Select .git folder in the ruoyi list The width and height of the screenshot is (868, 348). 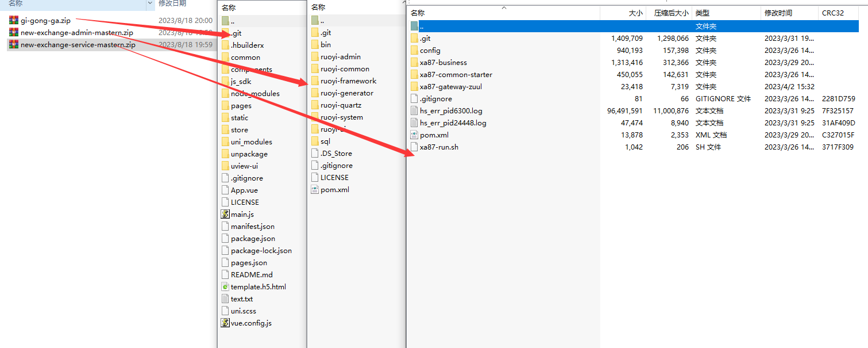pos(326,32)
